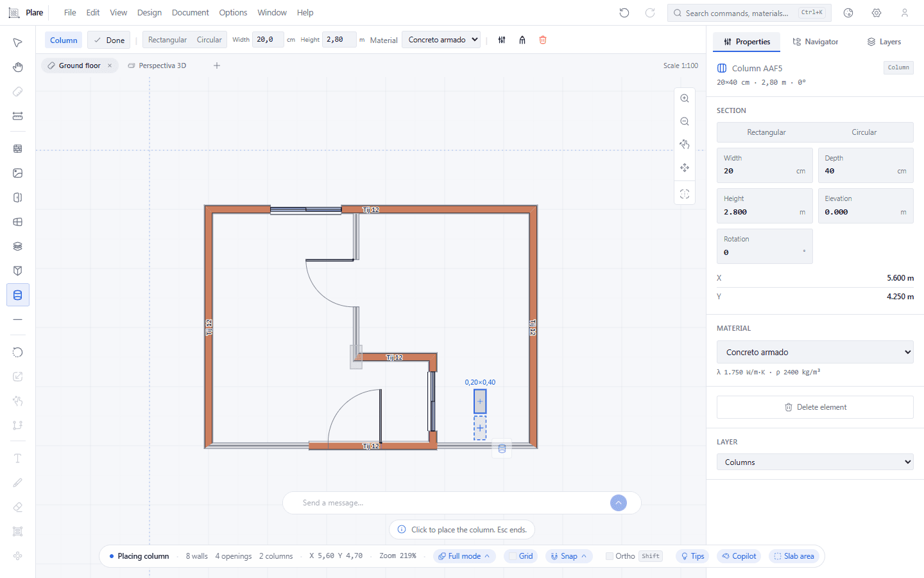Toggle the Ortho checkbox
924x578 pixels.
[x=610, y=556]
